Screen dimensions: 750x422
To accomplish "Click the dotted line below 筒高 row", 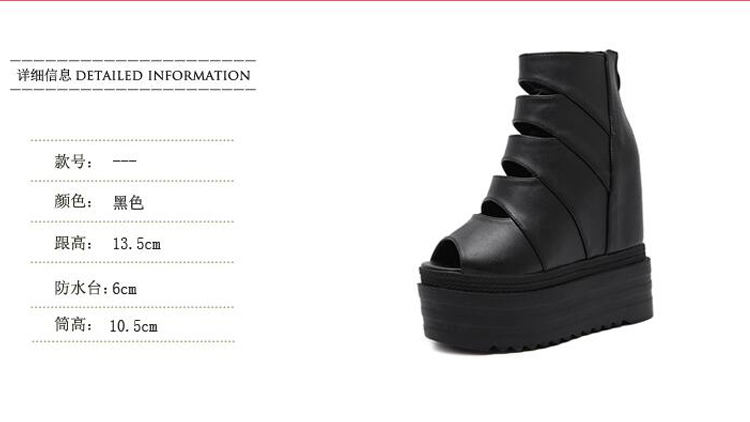I will (133, 342).
